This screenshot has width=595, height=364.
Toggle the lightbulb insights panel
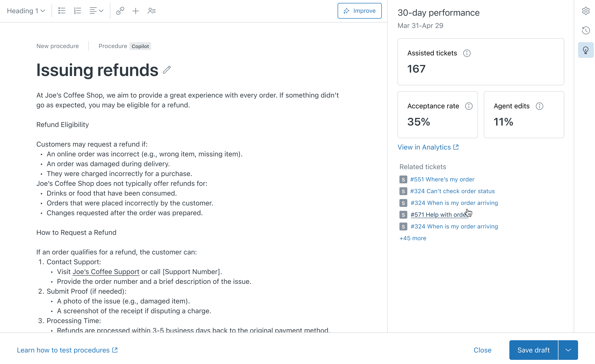pos(586,50)
